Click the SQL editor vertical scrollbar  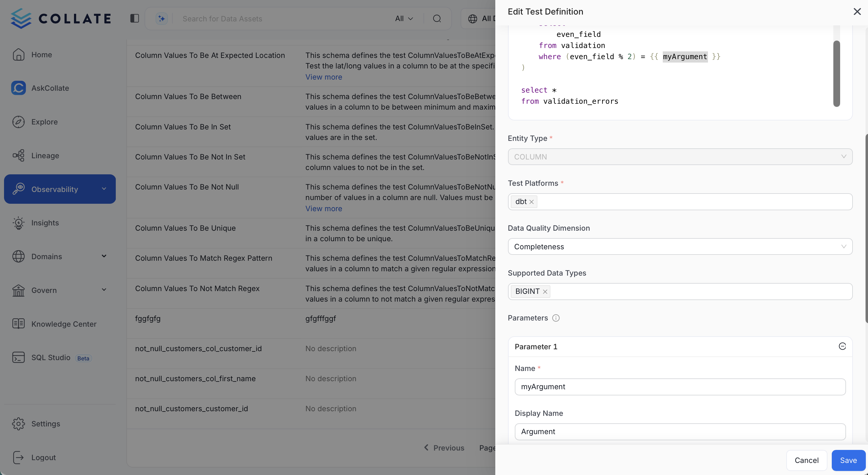[x=836, y=73]
